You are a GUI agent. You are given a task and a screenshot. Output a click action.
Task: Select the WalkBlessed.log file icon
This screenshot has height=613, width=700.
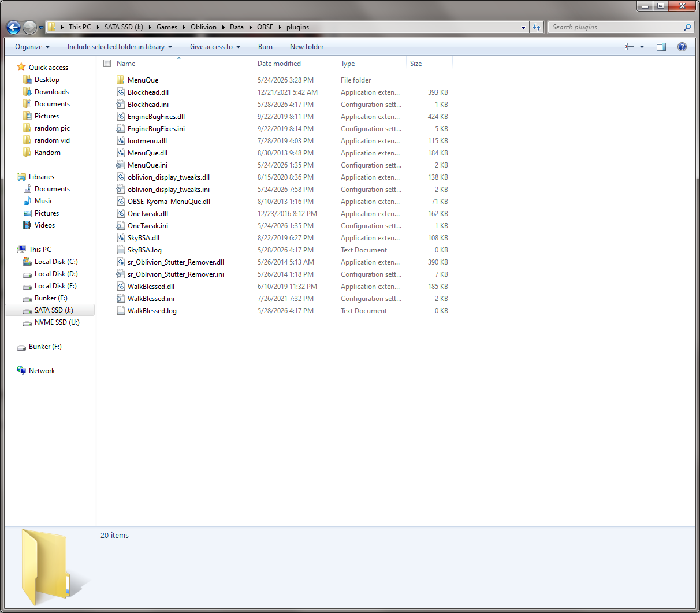(121, 311)
